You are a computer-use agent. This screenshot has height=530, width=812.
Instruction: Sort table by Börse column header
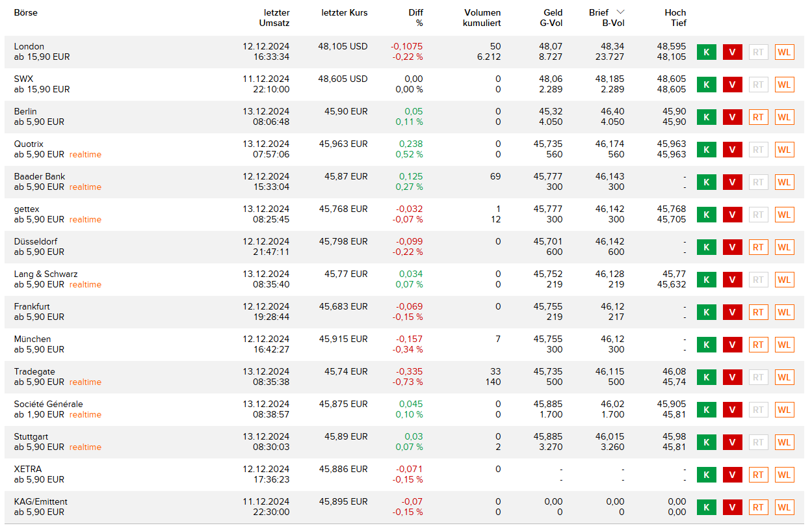coord(25,13)
